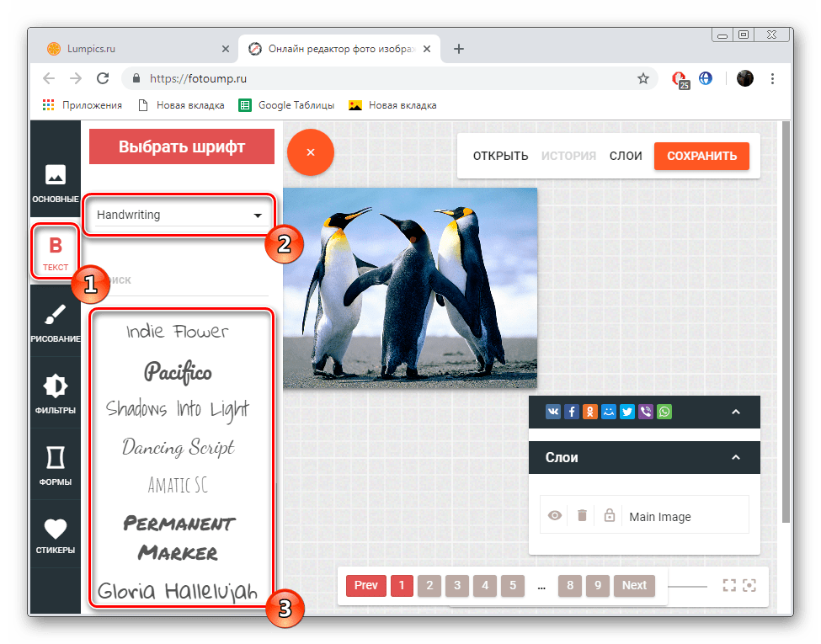821x644 pixels.
Task: Go to Next font page
Action: click(x=634, y=586)
